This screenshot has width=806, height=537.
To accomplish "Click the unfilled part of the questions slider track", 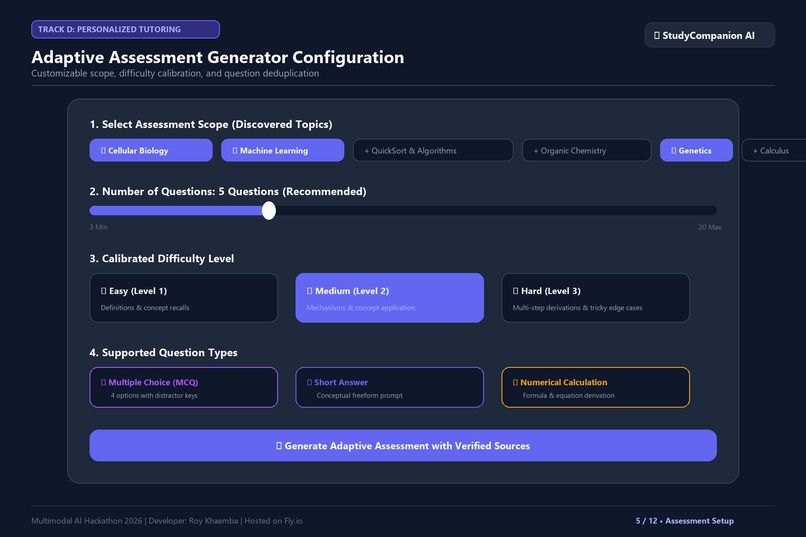I will 496,210.
